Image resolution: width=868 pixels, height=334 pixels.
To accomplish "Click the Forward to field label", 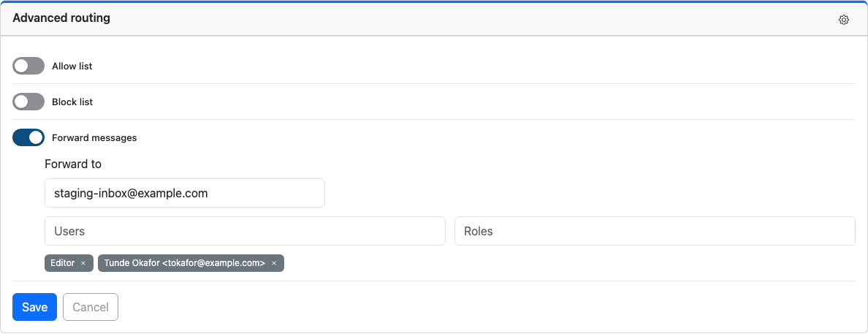I will pyautogui.click(x=73, y=164).
